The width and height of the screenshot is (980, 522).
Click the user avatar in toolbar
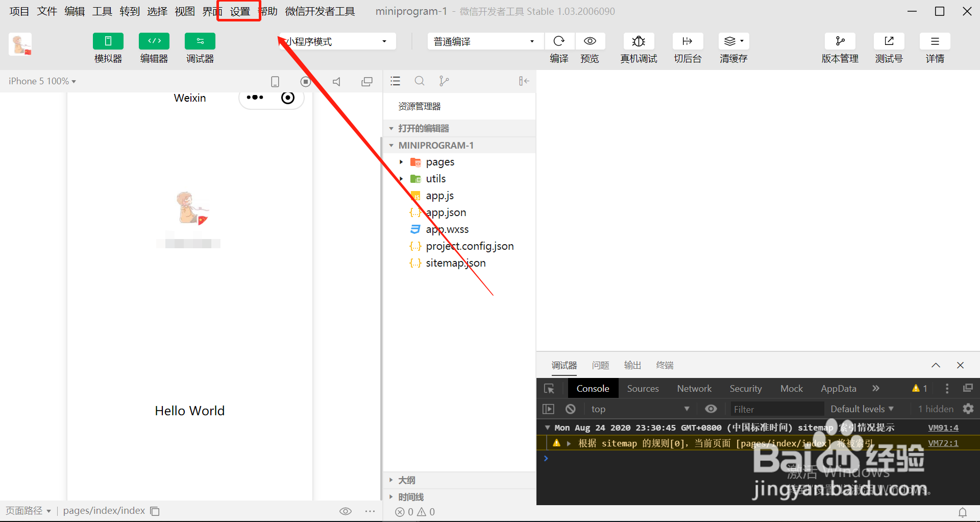[20, 44]
